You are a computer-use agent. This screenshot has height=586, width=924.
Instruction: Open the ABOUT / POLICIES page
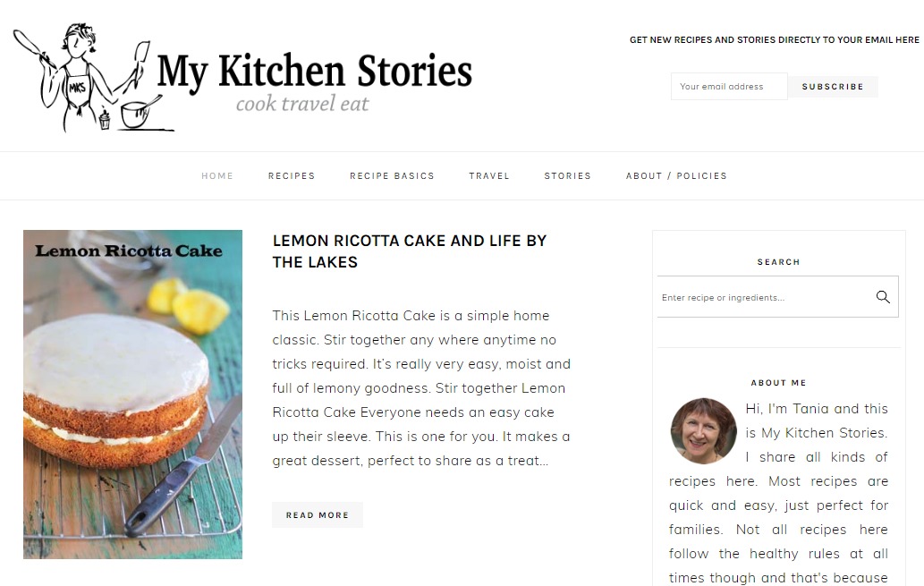(x=676, y=175)
